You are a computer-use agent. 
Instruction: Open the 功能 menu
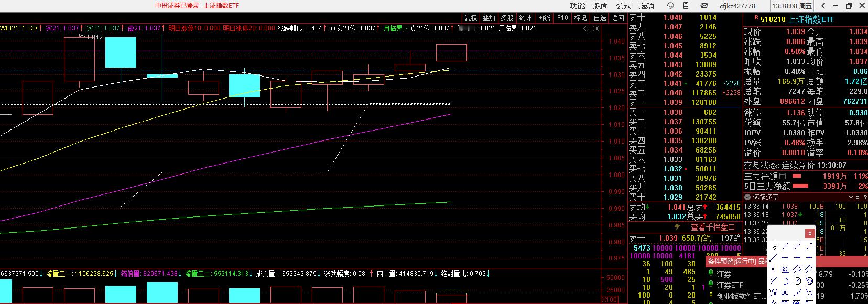578,6
